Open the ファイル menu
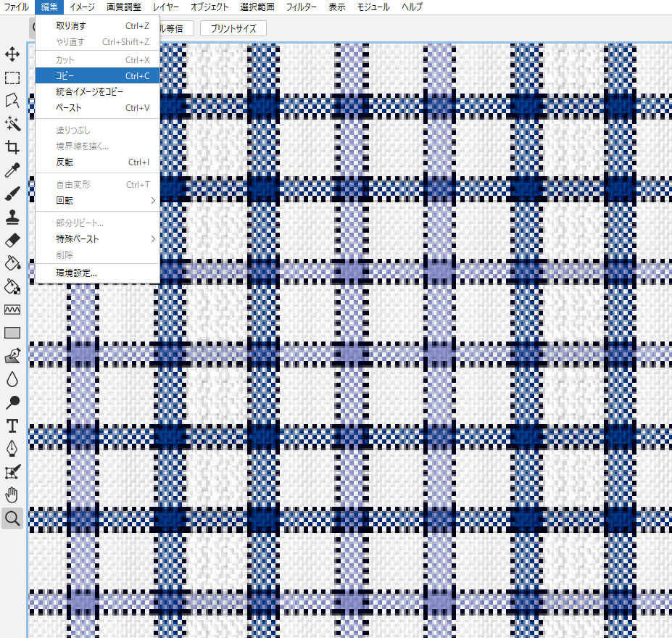Image resolution: width=672 pixels, height=638 pixels. click(x=16, y=7)
